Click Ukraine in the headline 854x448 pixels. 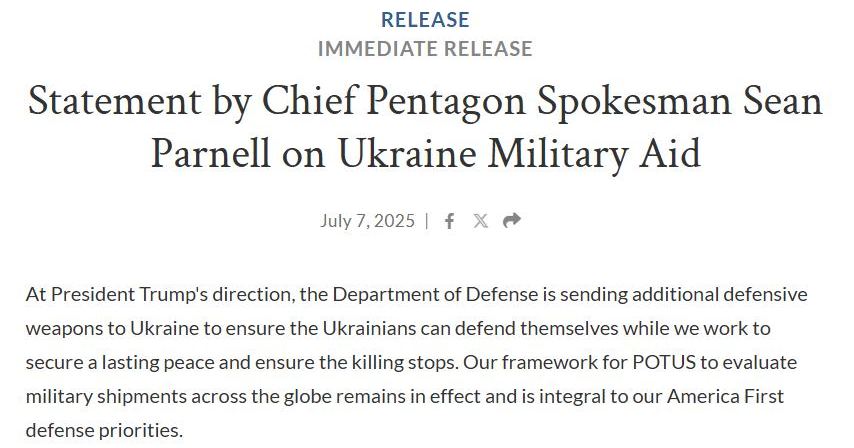406,154
